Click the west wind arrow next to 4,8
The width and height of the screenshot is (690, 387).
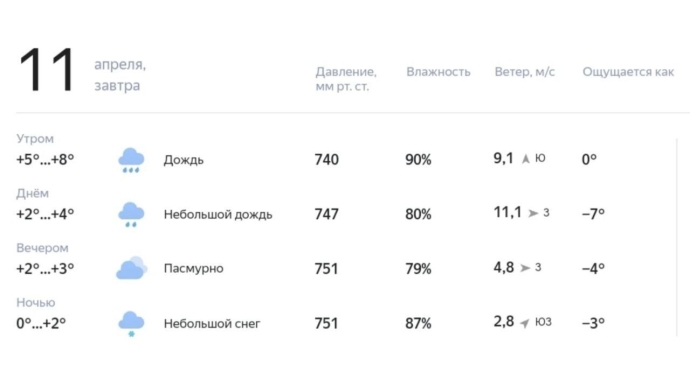pos(525,268)
